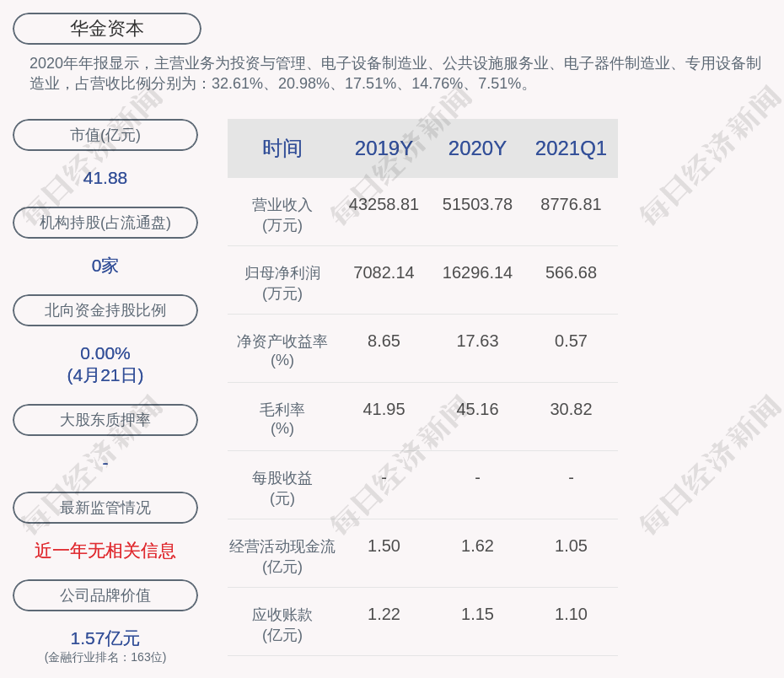Click revenue value 8776.81
This screenshot has width=784, height=678.
pyautogui.click(x=571, y=205)
